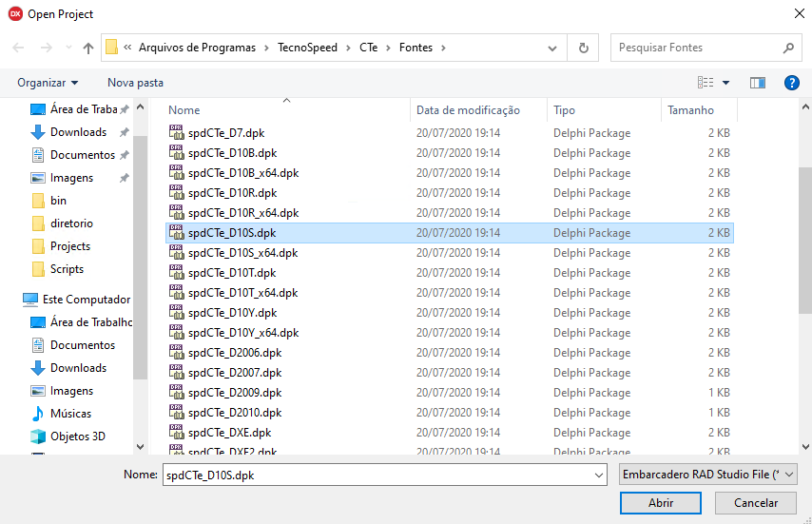
Task: Click the Abrir button
Action: tap(661, 503)
